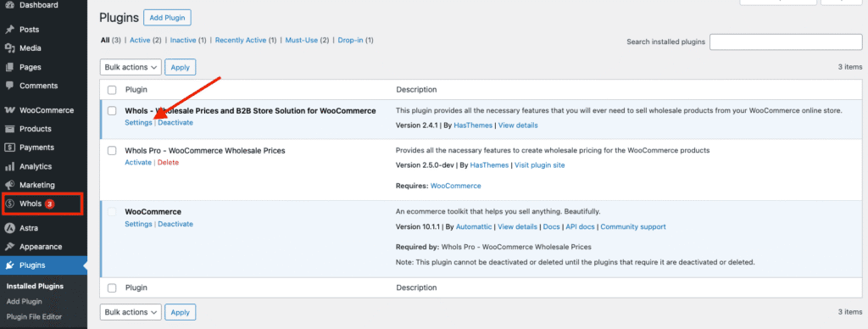Open the bottom Bulk actions dropdown
The width and height of the screenshot is (868, 329).
pyautogui.click(x=131, y=312)
